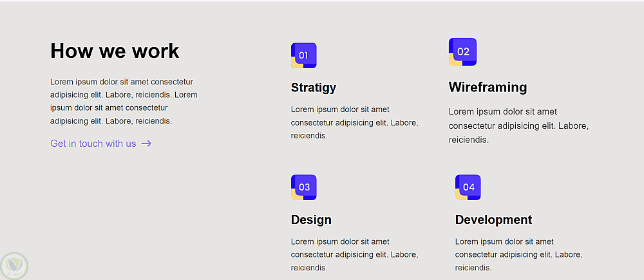Click the intro paragraph under How we work
Screen dimensions: 644x280
click(124, 101)
